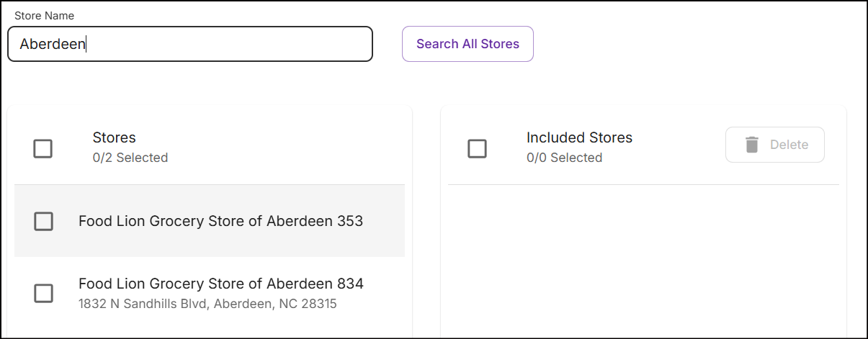
Task: Click the Stores list header title
Action: 115,137
